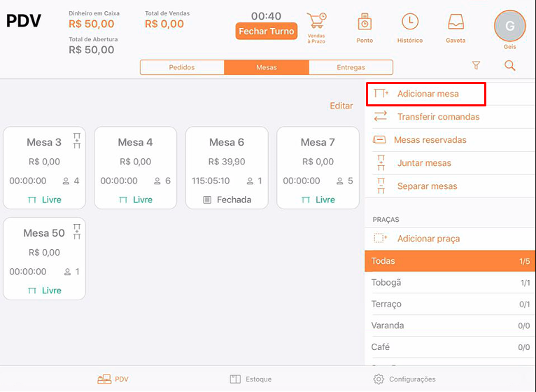536x392 pixels.
Task: Switch to the Pedidos tab
Action: coord(182,67)
